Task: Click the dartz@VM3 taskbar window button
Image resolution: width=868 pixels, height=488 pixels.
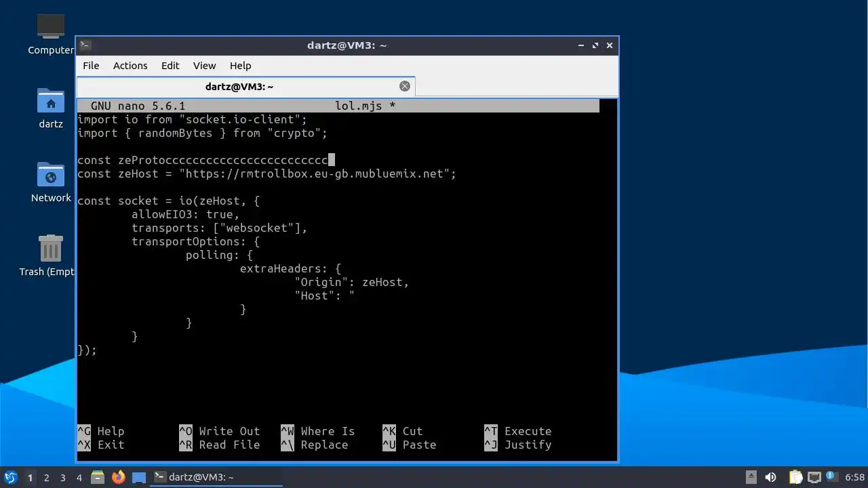Action: (x=216, y=477)
